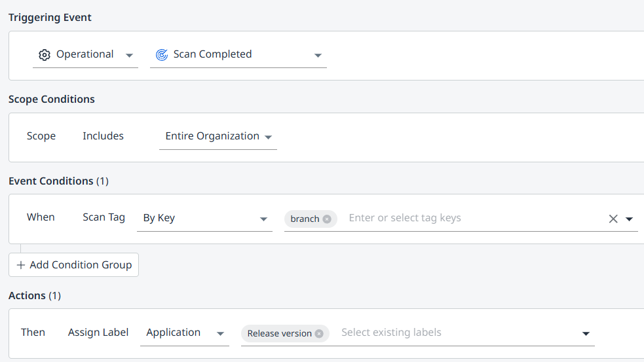Clear all selected tag keys
The image size is (644, 362).
[613, 219]
